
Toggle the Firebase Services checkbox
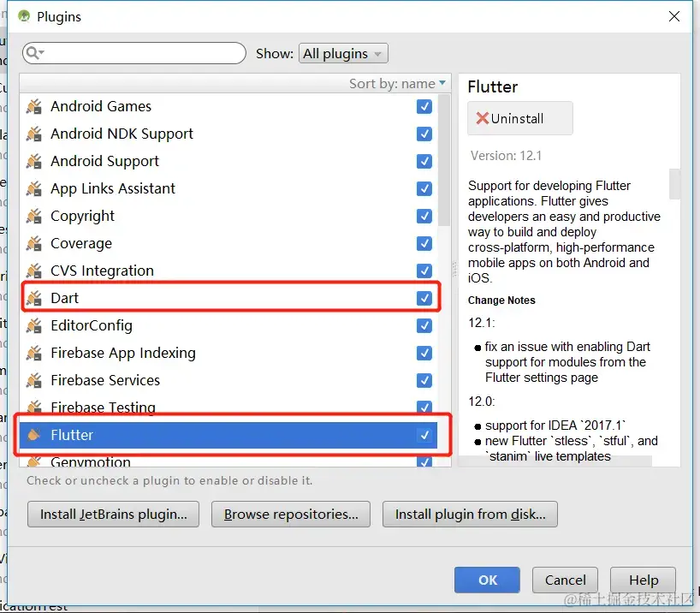424,380
